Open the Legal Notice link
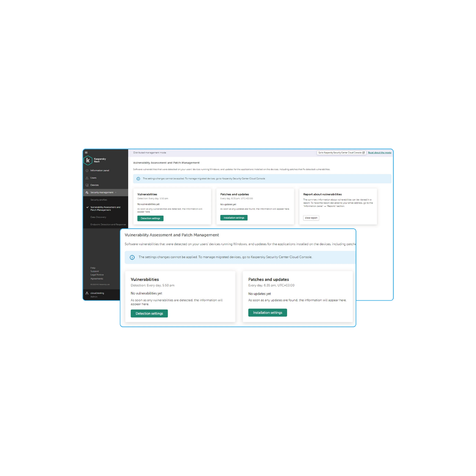476x476 pixels. pos(97,275)
